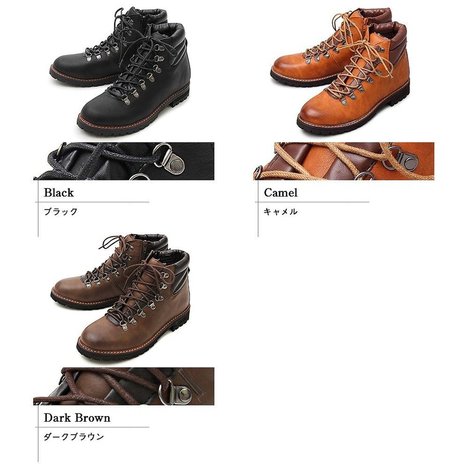Select the "Dark Brown" color label
This screenshot has height=468, width=468.
coord(77,418)
